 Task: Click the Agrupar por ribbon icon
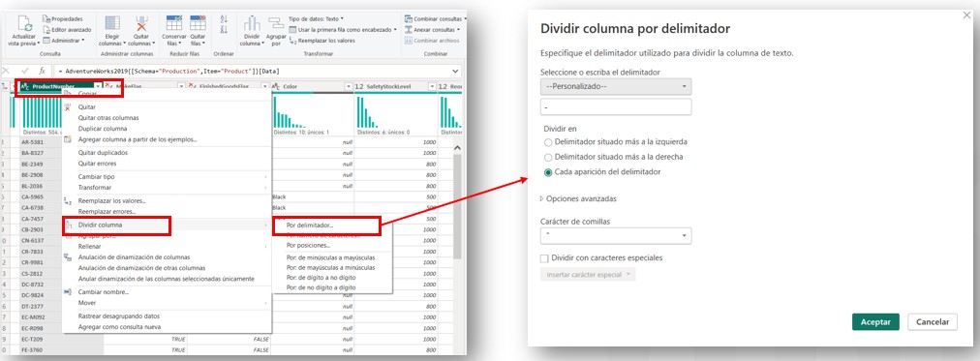(276, 23)
